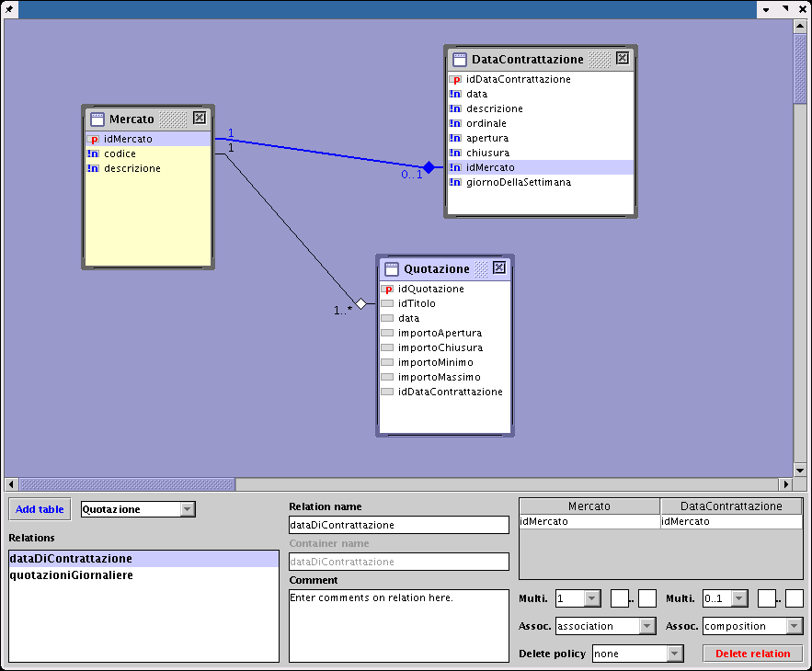Click idMercato cell under DataContrattazione column
Image resolution: width=812 pixels, height=671 pixels.
pyautogui.click(x=731, y=521)
